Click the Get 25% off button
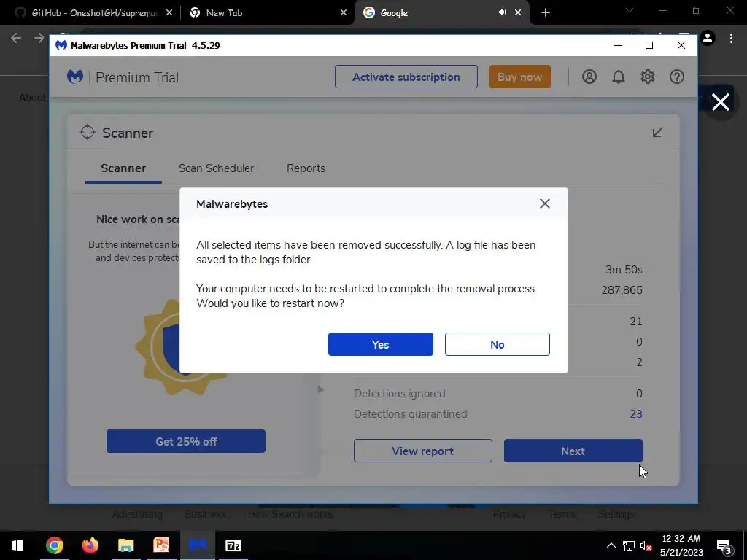Screen dimensions: 747x560 (x=186, y=441)
